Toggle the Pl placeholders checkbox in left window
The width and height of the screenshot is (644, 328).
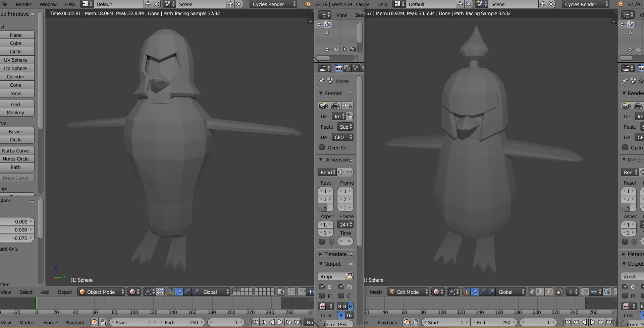(x=322, y=296)
